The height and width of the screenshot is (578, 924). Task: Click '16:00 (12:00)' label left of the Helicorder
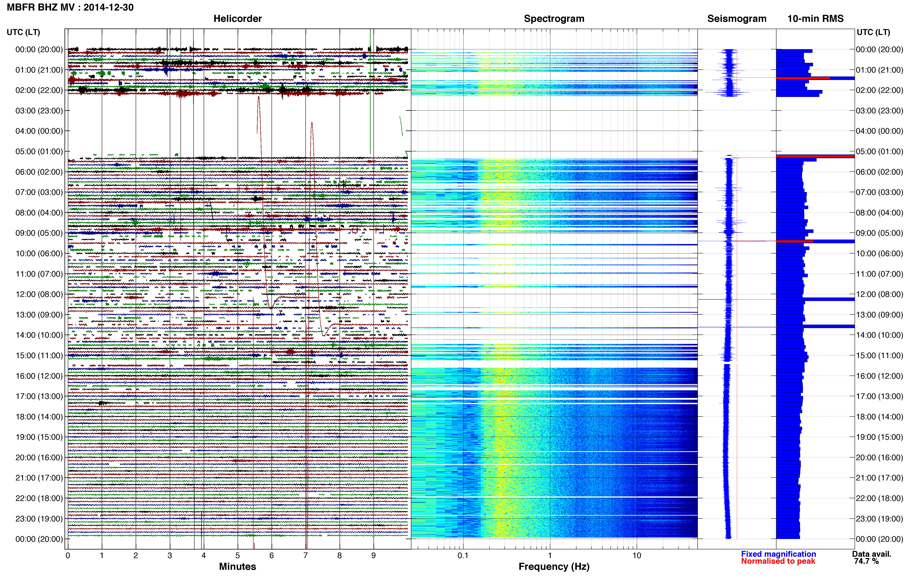pyautogui.click(x=39, y=376)
